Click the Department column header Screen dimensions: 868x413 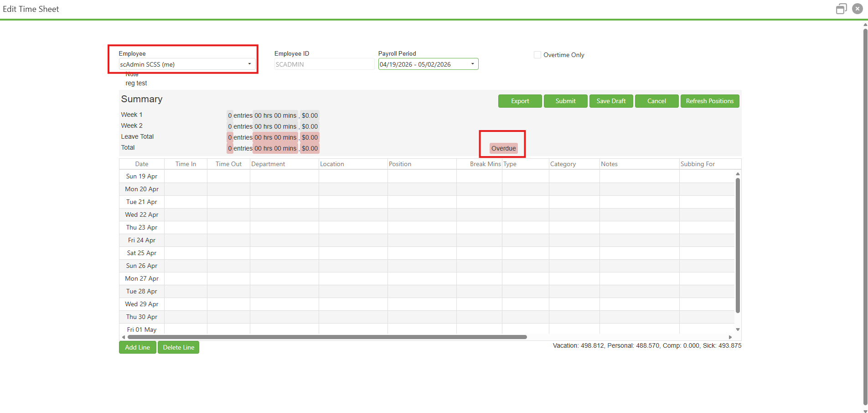[x=284, y=164]
